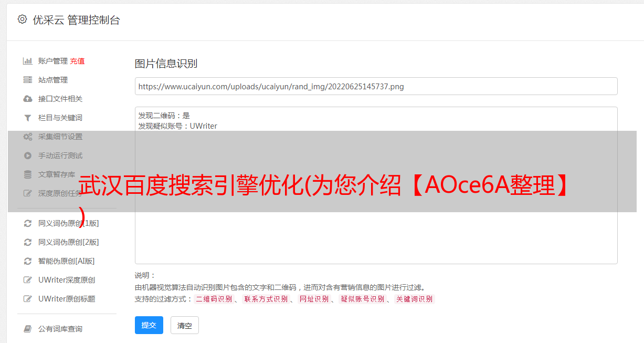644x343 pixels.
Task: Click the book icon for 公有词库查询
Action: tap(28, 329)
